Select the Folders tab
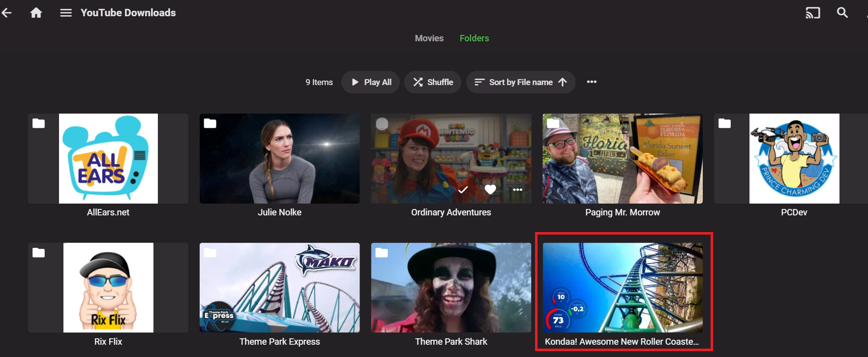Screen dimensions: 868x357 point(475,38)
